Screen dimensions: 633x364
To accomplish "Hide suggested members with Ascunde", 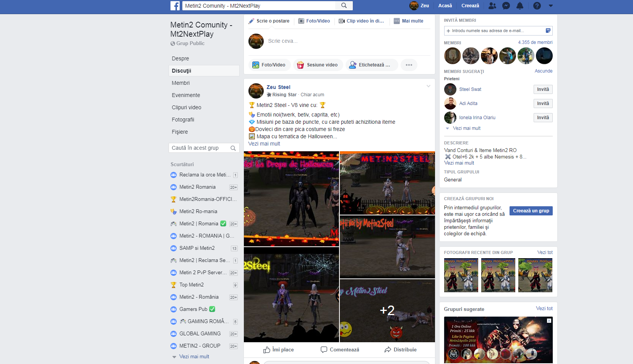I will point(544,71).
